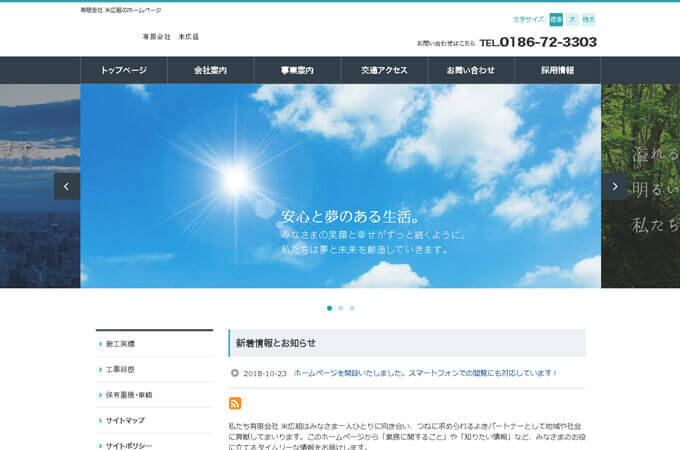Set font size to 大

pyautogui.click(x=573, y=19)
